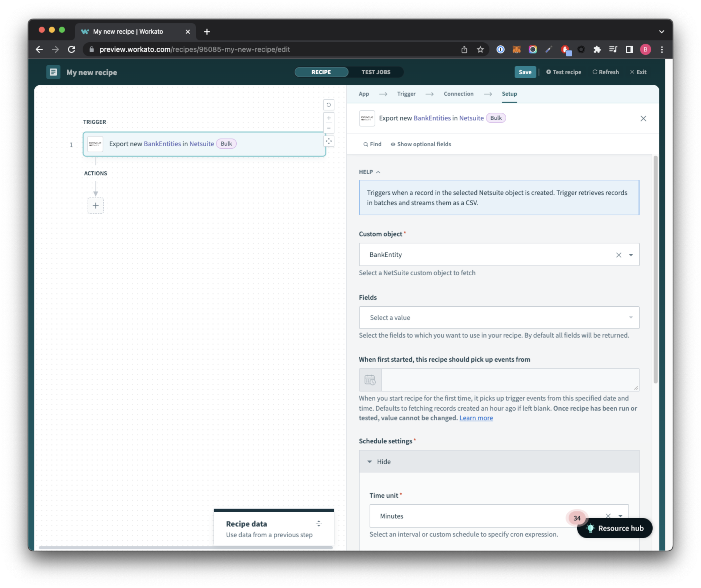The height and width of the screenshot is (588, 701).
Task: Open the Fields select dropdown
Action: (498, 317)
